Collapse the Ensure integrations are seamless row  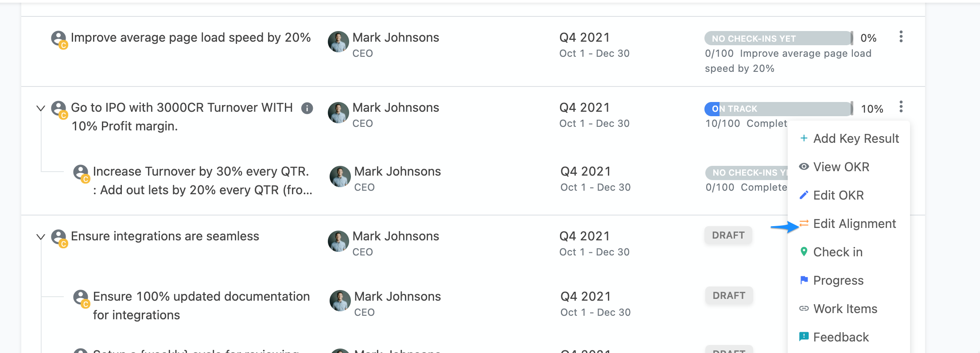click(x=41, y=237)
